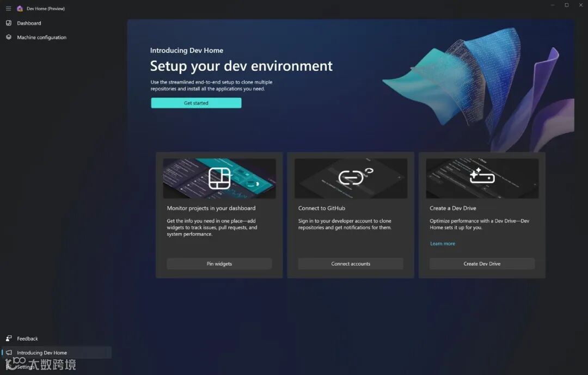Click the Connect accounts button

point(351,263)
